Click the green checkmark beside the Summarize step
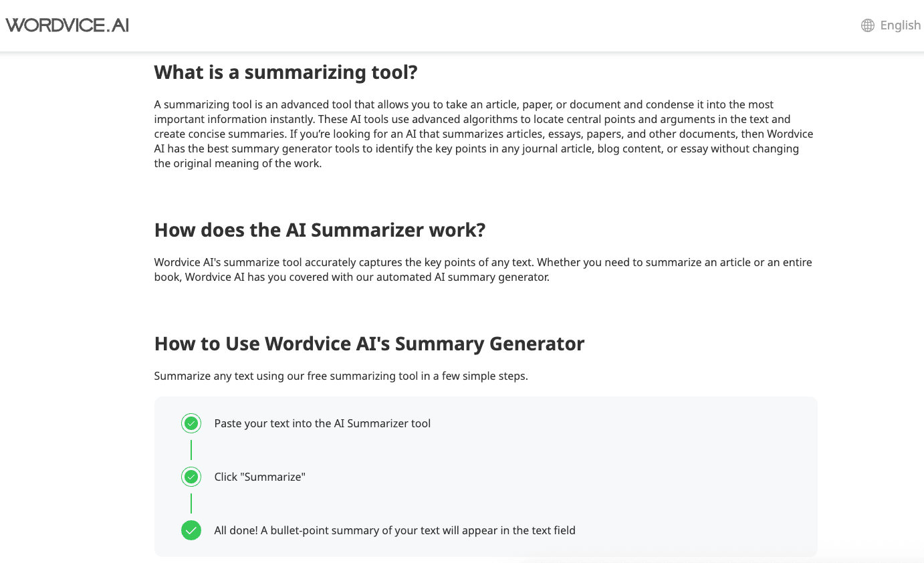This screenshot has width=924, height=563. pyautogui.click(x=191, y=477)
